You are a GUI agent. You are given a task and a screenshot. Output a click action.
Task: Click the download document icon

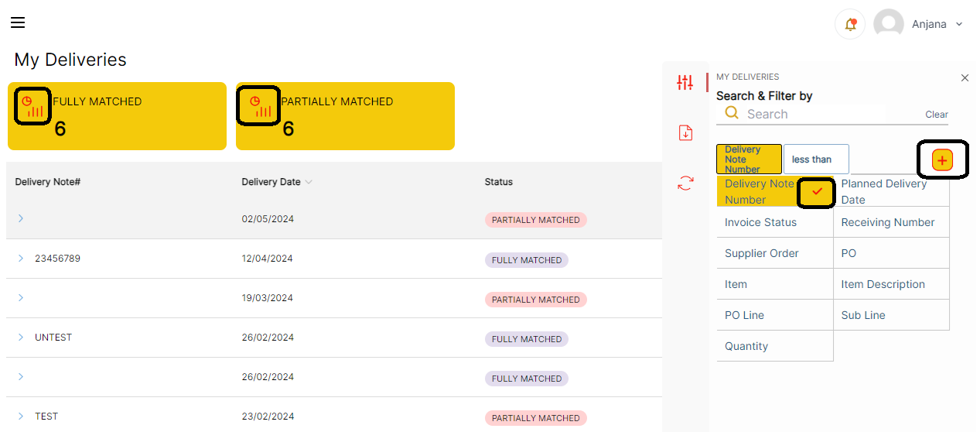point(685,132)
